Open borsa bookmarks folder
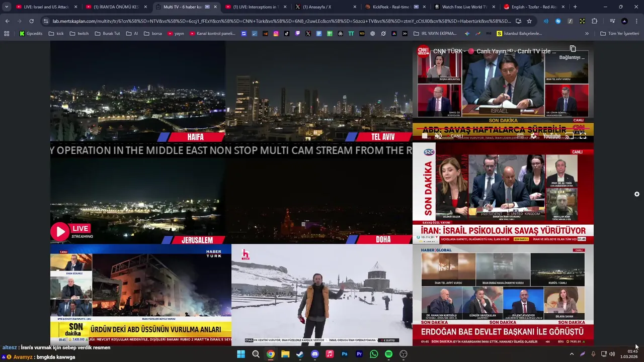 pos(153,34)
